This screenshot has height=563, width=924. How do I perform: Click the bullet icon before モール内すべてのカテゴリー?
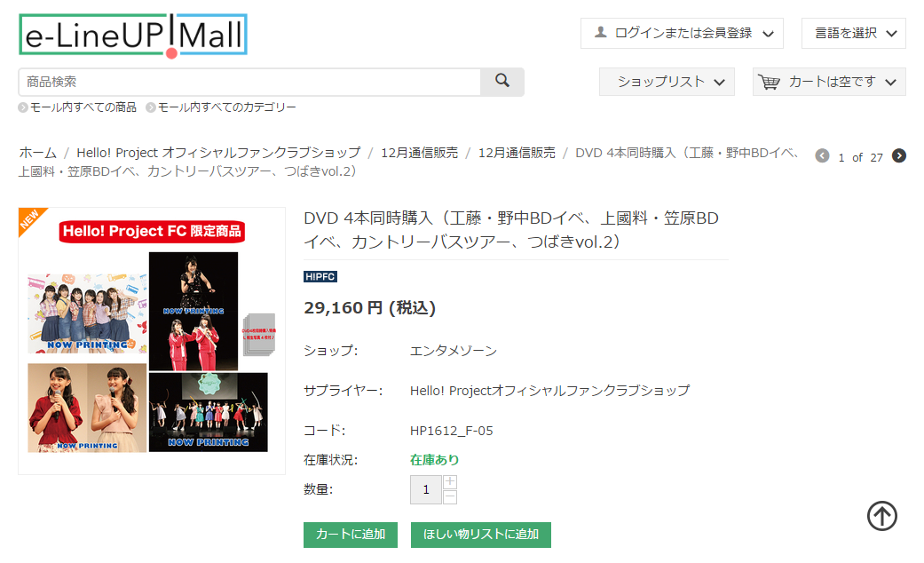[151, 107]
